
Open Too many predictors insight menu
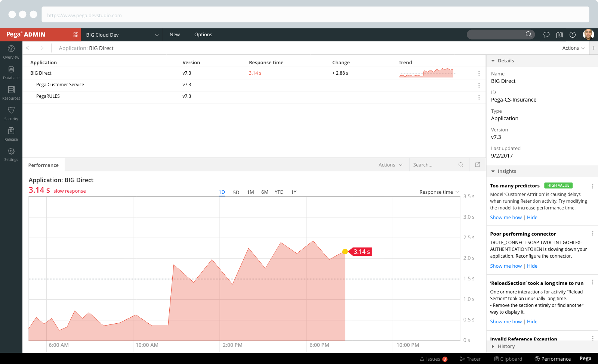(x=592, y=186)
